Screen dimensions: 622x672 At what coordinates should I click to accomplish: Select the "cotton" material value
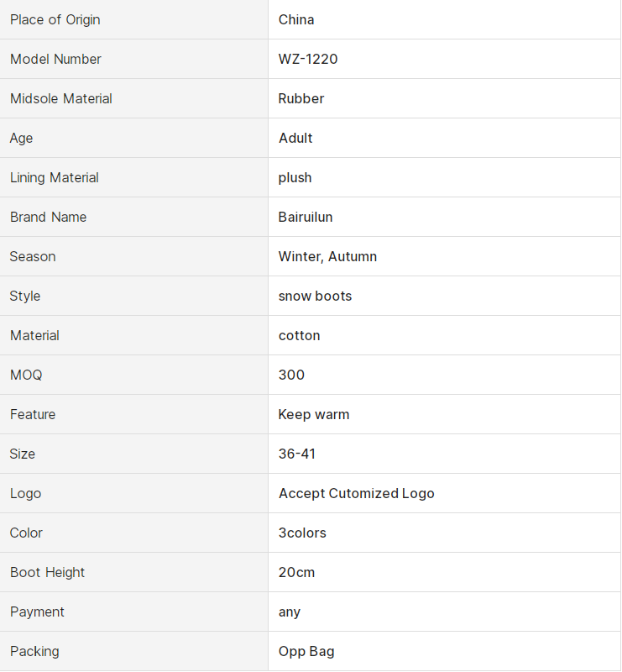pos(300,335)
